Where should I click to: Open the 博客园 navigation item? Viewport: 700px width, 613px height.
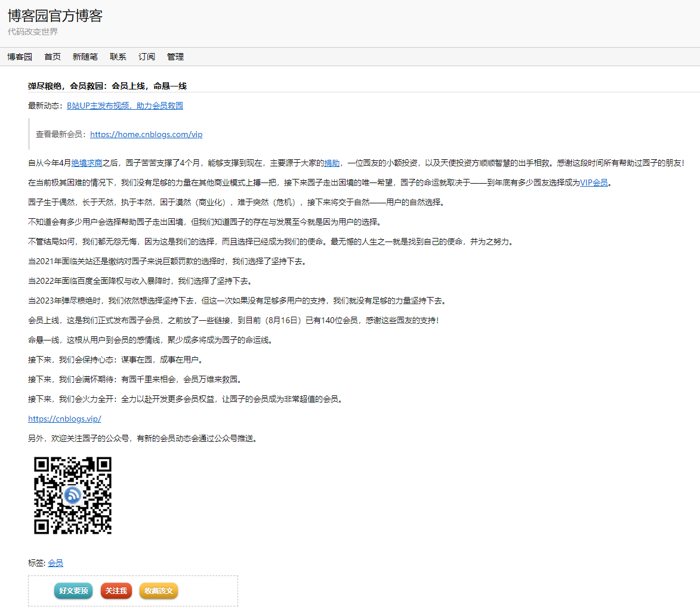point(20,57)
